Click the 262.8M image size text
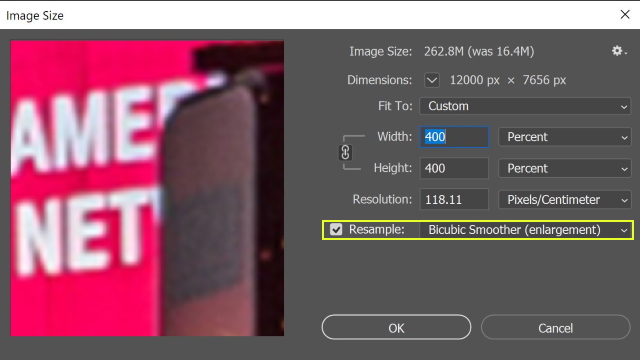 479,51
